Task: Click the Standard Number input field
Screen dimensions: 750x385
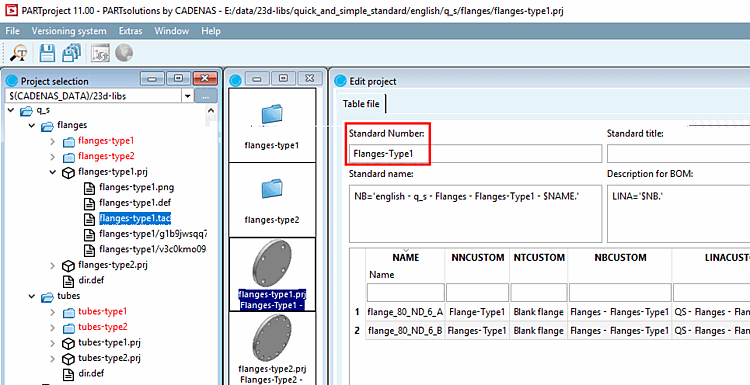Action: coord(475,154)
